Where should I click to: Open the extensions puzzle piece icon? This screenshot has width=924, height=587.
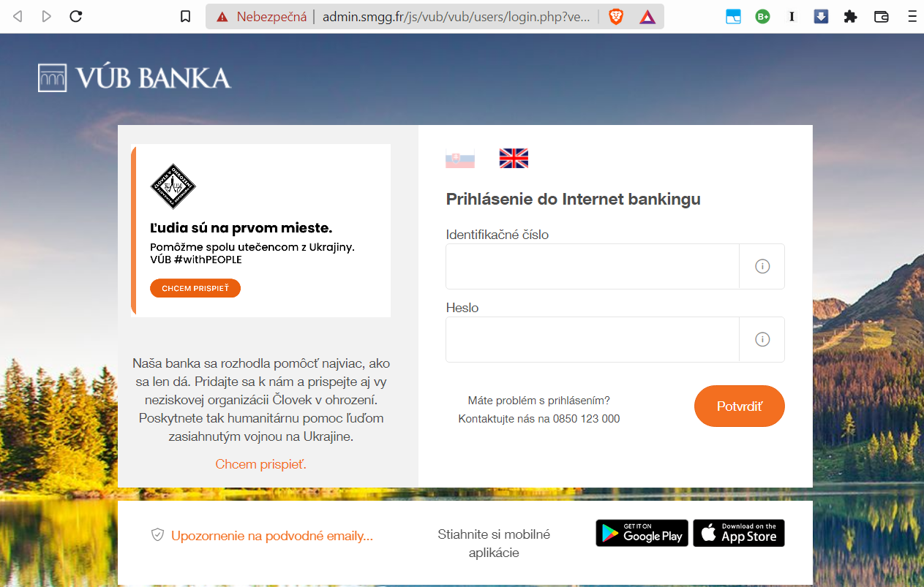point(850,16)
